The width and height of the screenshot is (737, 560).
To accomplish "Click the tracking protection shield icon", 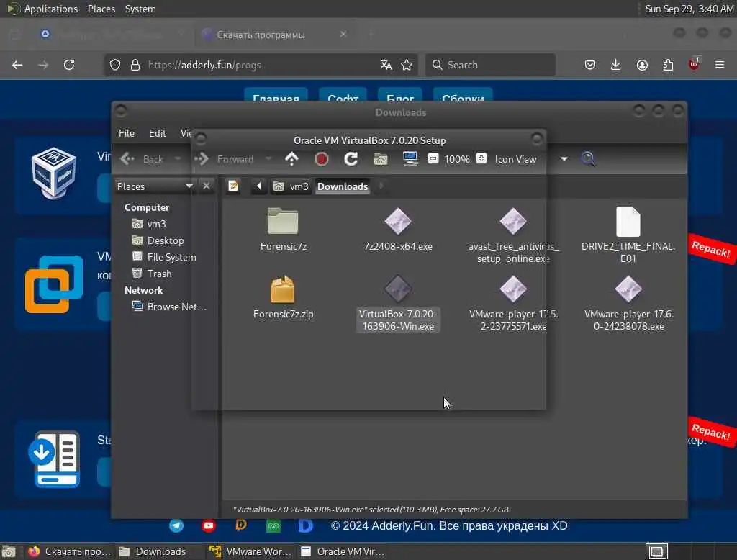I will (x=115, y=65).
